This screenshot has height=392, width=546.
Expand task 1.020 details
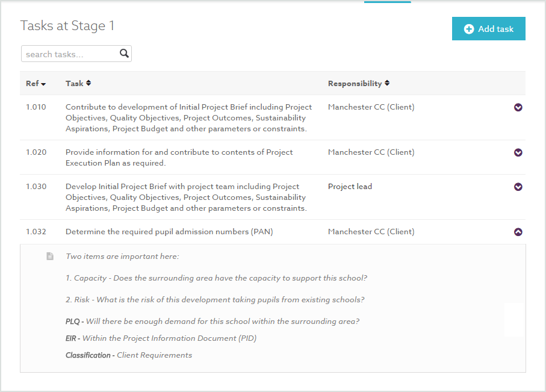click(x=518, y=152)
